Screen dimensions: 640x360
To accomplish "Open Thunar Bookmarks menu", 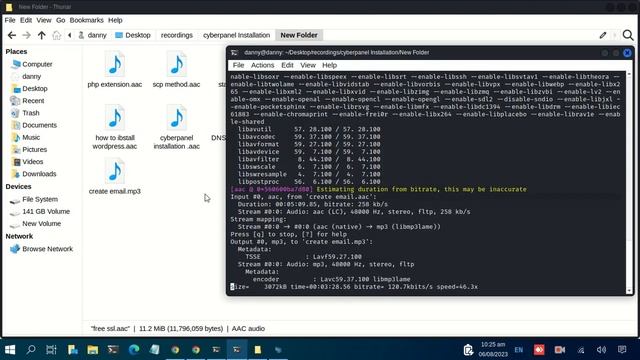I will [x=87, y=20].
